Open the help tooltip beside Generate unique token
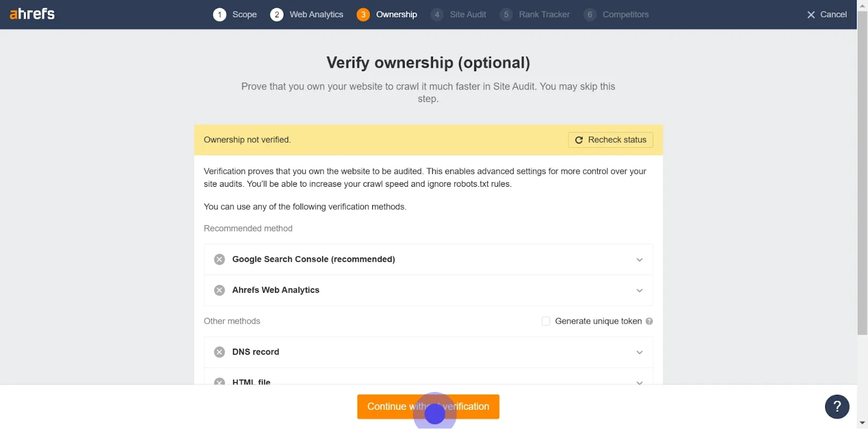The width and height of the screenshot is (868, 429). tap(649, 321)
